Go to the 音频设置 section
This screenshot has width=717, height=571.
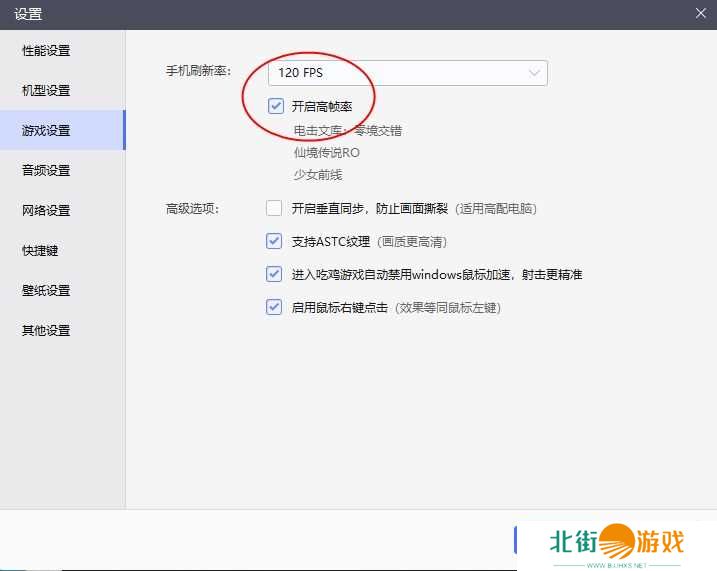[x=46, y=171]
